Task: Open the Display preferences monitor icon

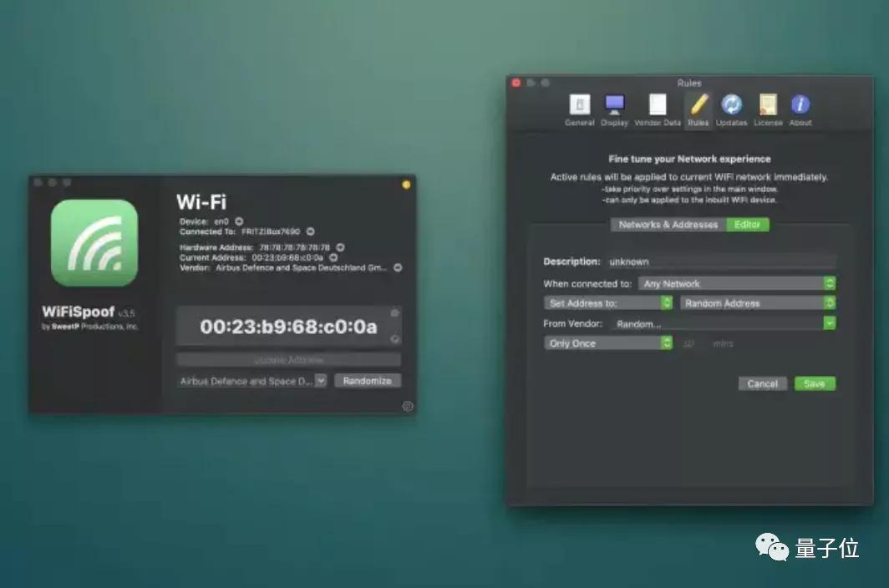Action: [x=615, y=105]
